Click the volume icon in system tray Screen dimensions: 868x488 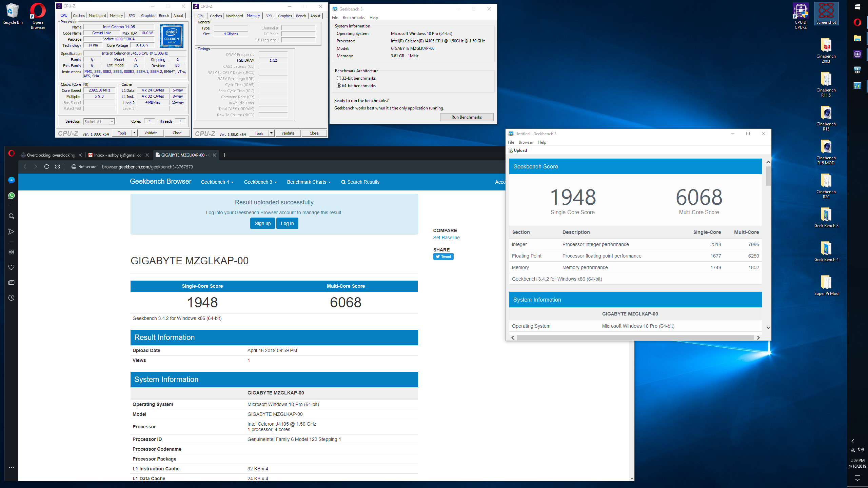861,450
